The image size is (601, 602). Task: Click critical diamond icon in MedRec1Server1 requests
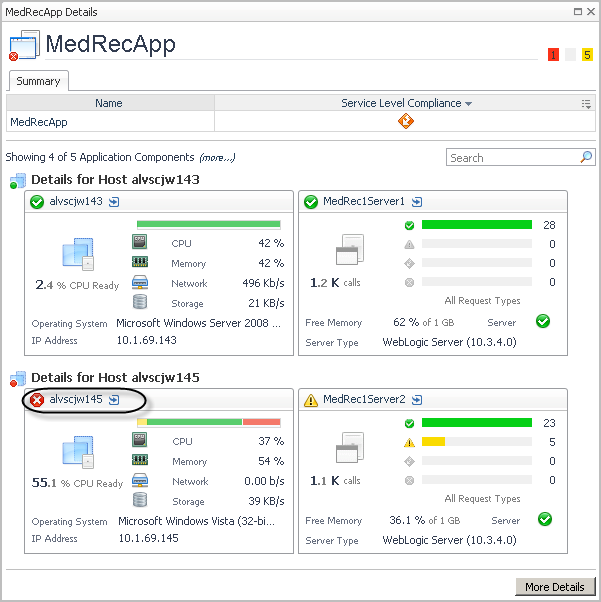point(409,263)
